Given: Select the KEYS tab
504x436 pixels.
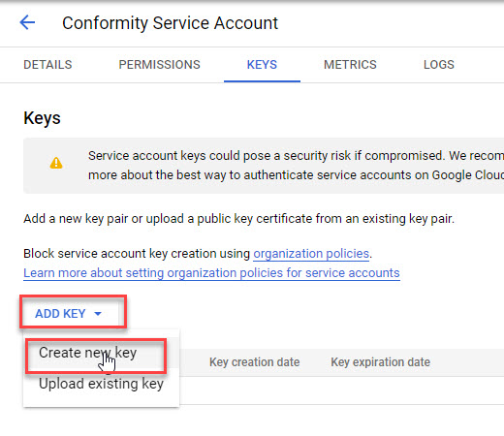Looking at the screenshot, I should tap(262, 65).
